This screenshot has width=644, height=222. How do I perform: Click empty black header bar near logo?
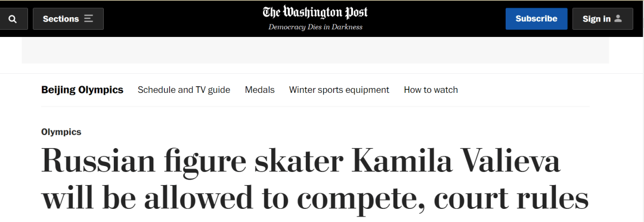[185, 18]
